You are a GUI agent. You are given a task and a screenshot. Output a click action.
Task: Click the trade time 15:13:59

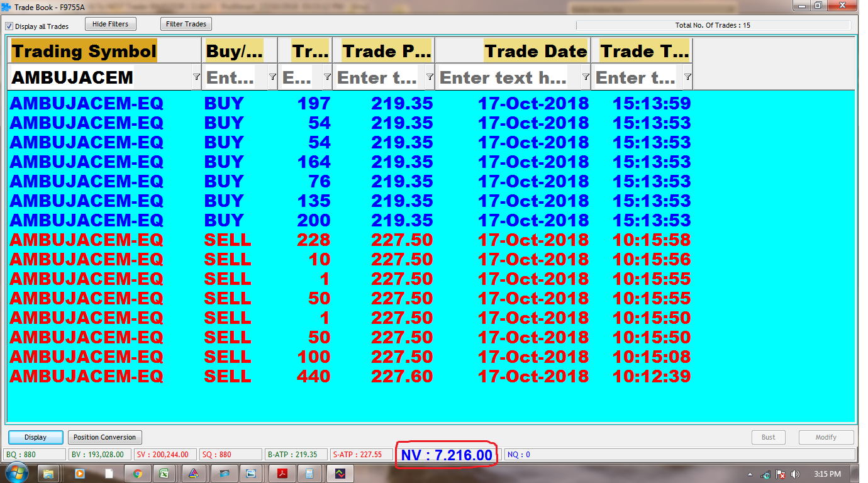tap(652, 103)
